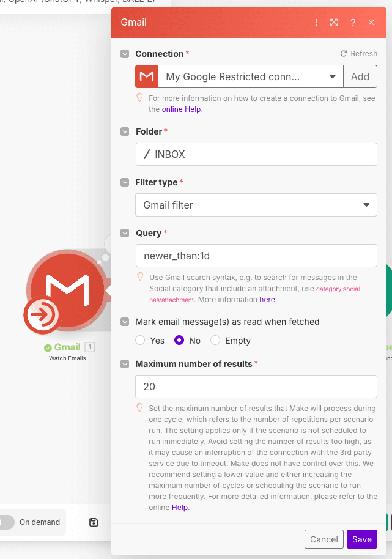Click the Gmail M logo beside the connection
Image resolution: width=392 pixels, height=559 pixels.
pos(147,76)
